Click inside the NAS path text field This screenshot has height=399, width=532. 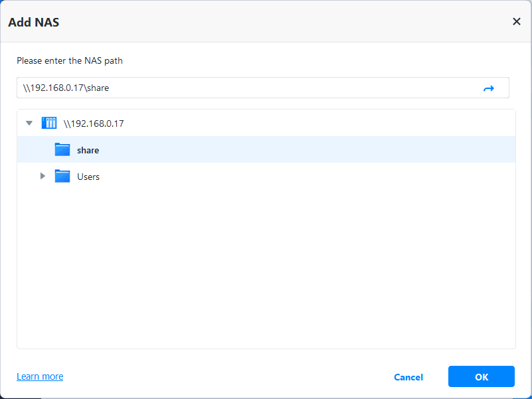266,88
